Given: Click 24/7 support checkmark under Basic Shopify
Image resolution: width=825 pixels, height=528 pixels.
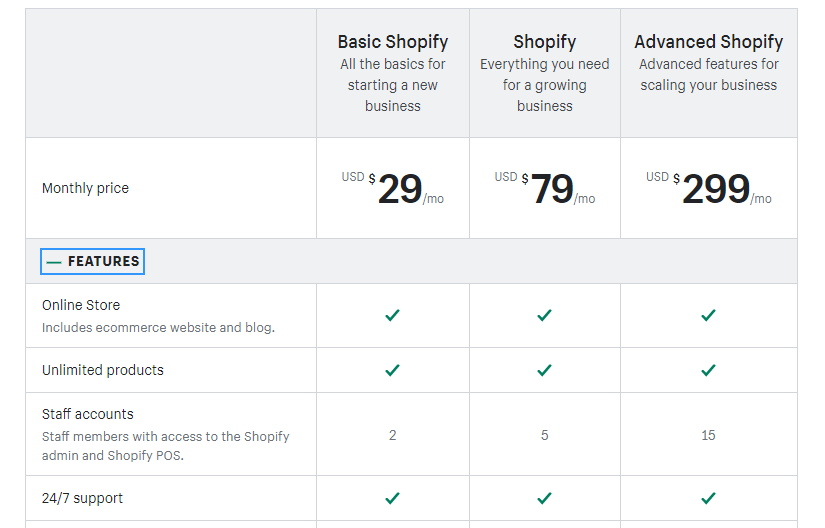Looking at the screenshot, I should [392, 498].
